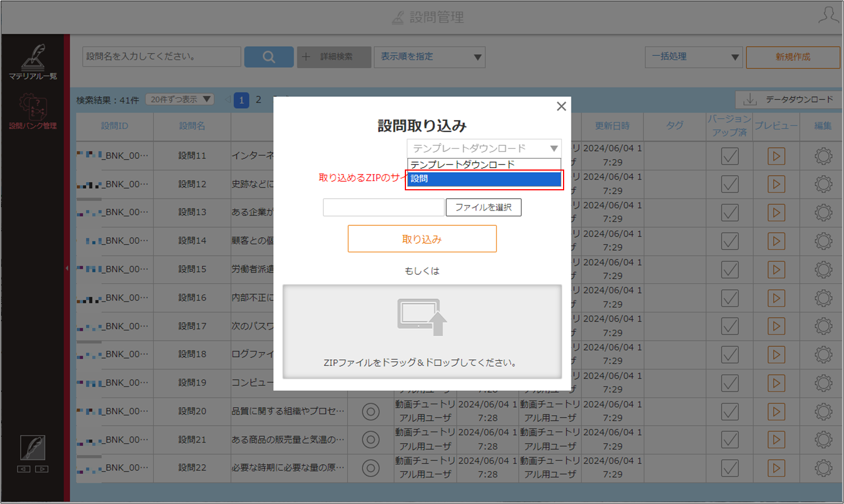Open the 20件ずつ表示 page size dropdown
This screenshot has height=504, width=844.
click(180, 99)
